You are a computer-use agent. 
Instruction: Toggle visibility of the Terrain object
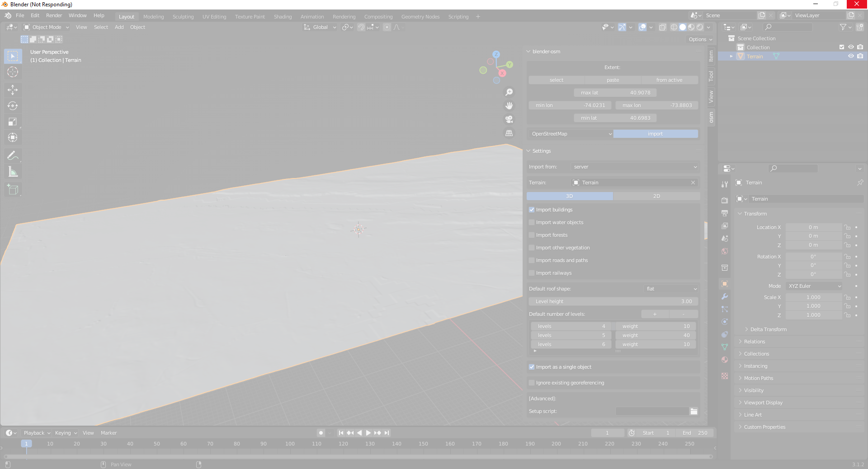click(851, 56)
